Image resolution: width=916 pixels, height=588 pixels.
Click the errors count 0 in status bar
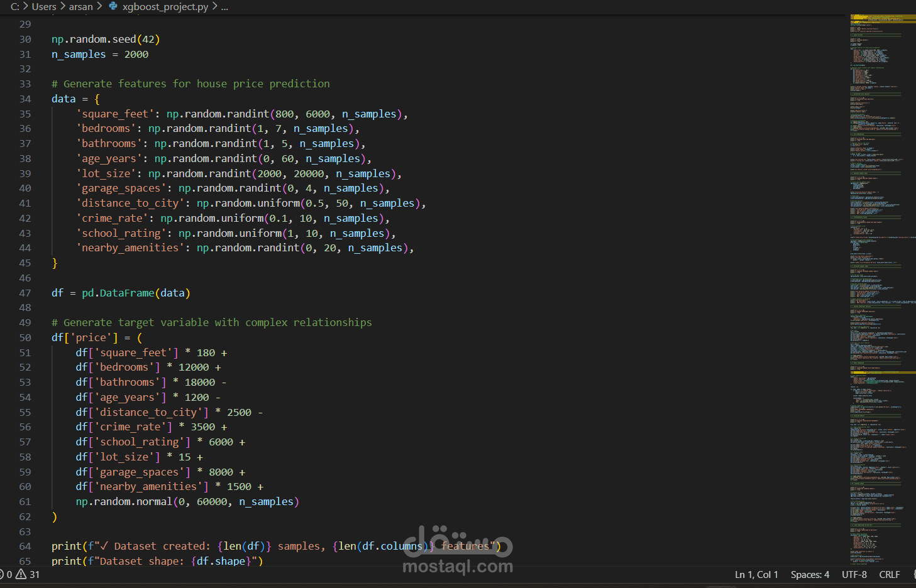point(9,574)
